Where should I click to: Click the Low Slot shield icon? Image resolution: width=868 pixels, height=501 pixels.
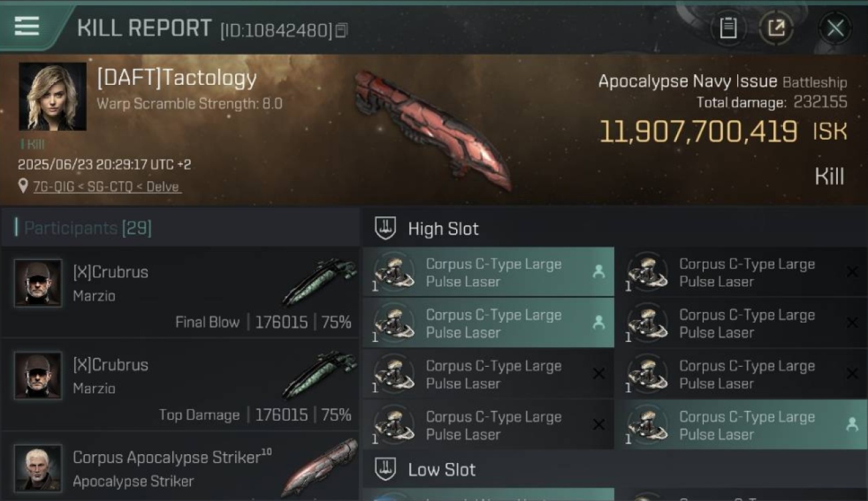pos(385,469)
